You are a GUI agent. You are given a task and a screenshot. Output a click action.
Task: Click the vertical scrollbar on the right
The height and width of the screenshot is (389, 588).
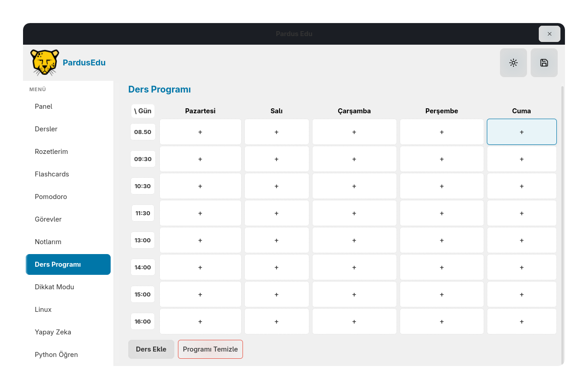[562, 225]
